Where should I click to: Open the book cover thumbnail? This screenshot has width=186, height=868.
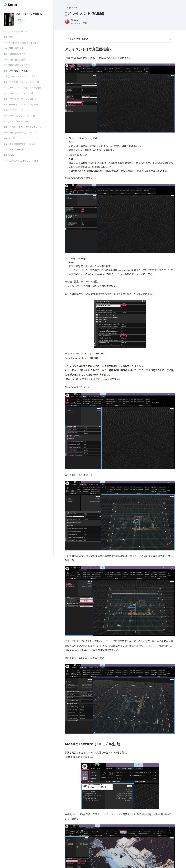pyautogui.click(x=9, y=19)
